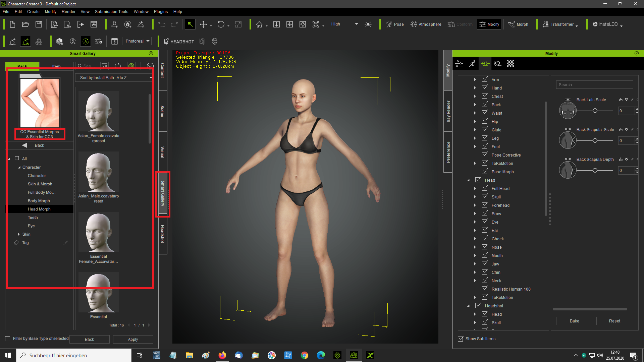Open the Content side tab

[162, 70]
